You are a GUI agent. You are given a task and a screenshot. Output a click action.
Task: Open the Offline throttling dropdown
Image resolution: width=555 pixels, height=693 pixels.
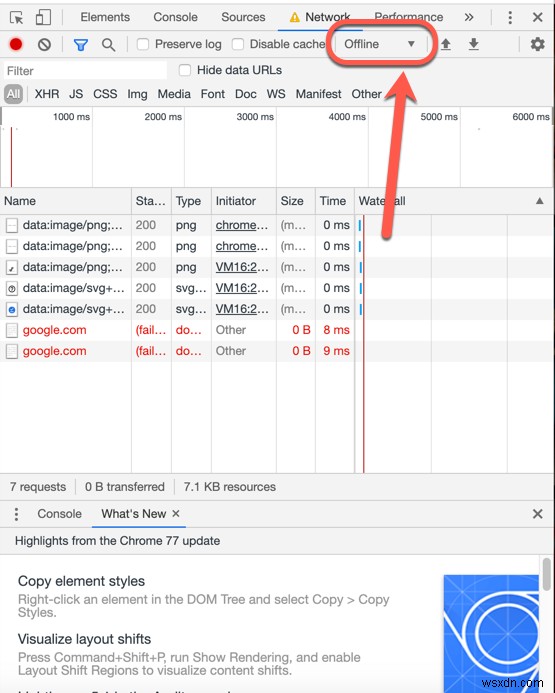click(x=380, y=44)
